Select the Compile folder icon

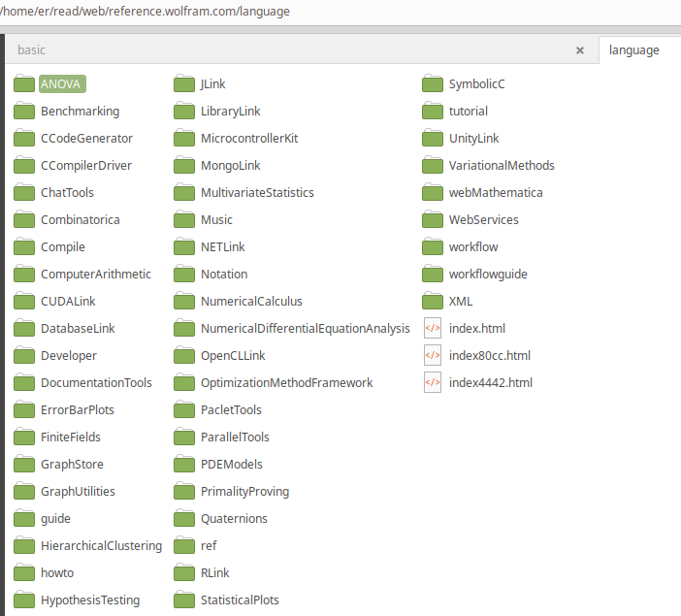coord(24,246)
